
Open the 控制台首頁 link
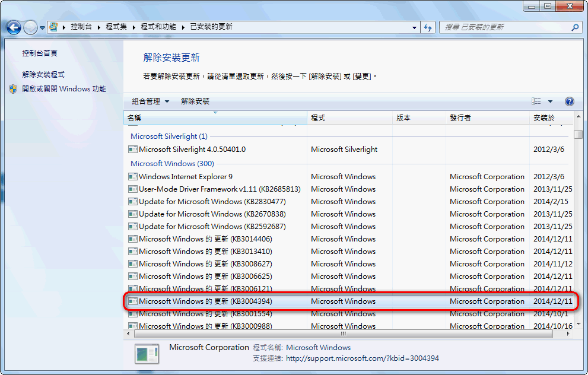coord(40,53)
